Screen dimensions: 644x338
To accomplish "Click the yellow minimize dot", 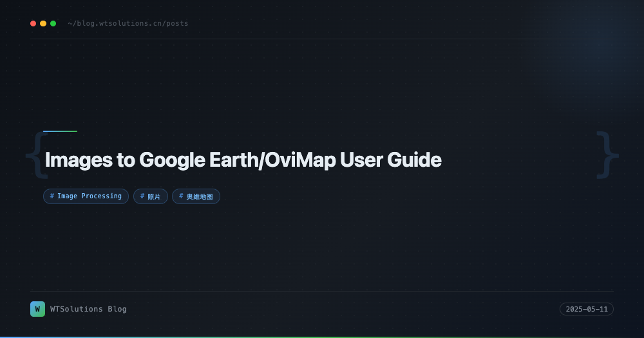I will 43,23.
